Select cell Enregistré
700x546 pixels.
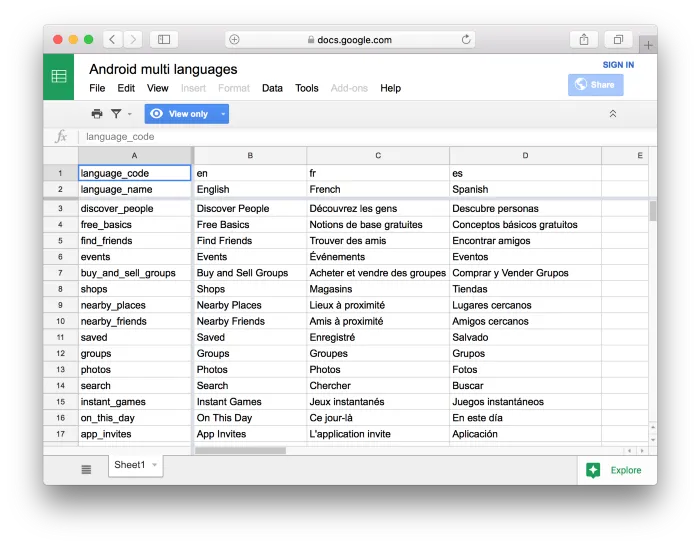tap(378, 338)
